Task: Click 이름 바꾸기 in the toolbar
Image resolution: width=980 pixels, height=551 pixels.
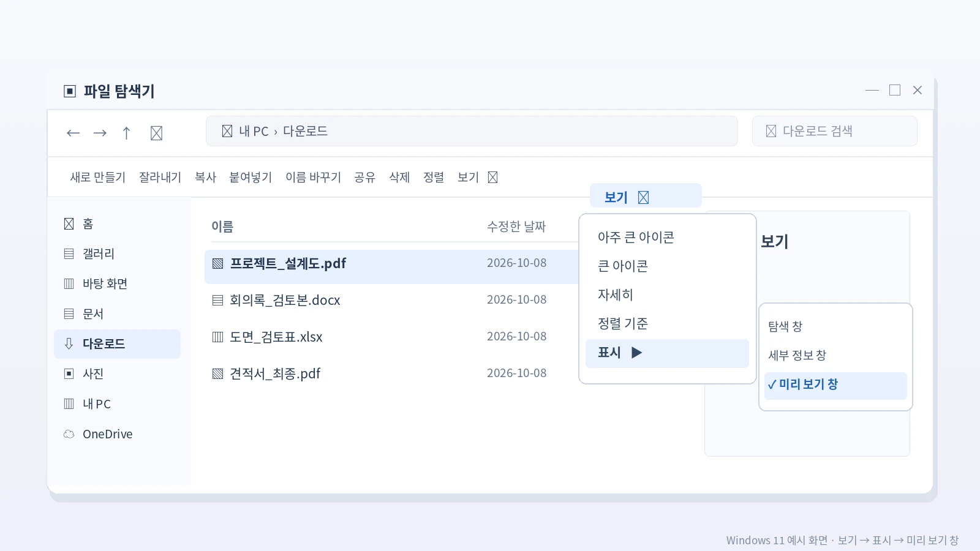Action: coord(314,178)
